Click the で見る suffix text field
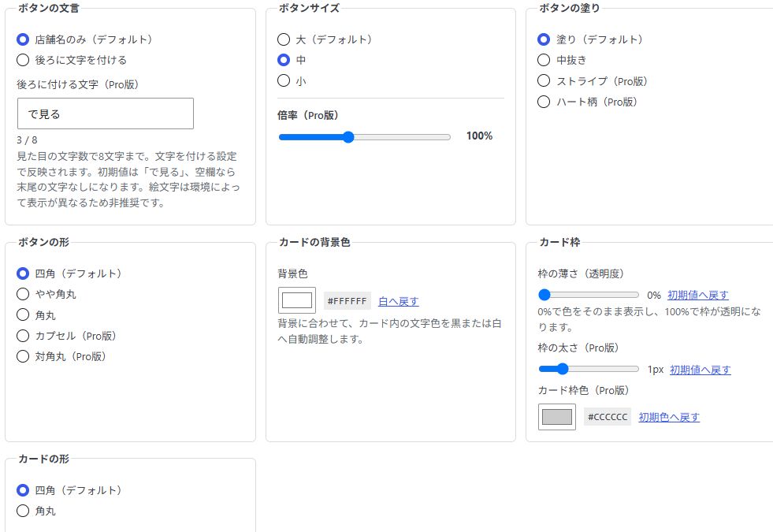 (106, 113)
